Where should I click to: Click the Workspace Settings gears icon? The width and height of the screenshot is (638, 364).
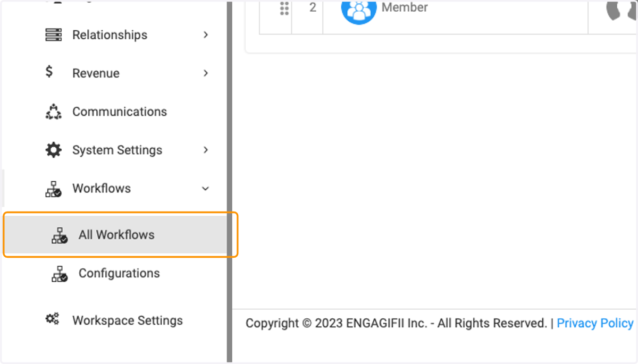(52, 319)
